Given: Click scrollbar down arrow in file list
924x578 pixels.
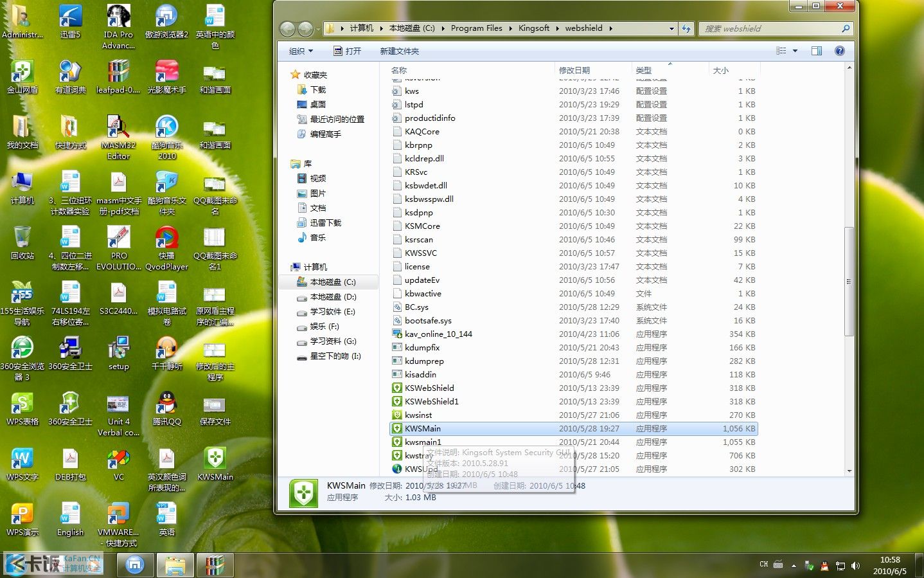Looking at the screenshot, I should click(849, 471).
